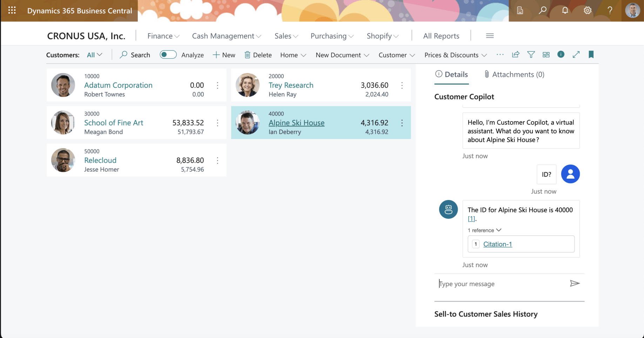The height and width of the screenshot is (338, 644).
Task: Open the settings gear icon
Action: coord(588,11)
